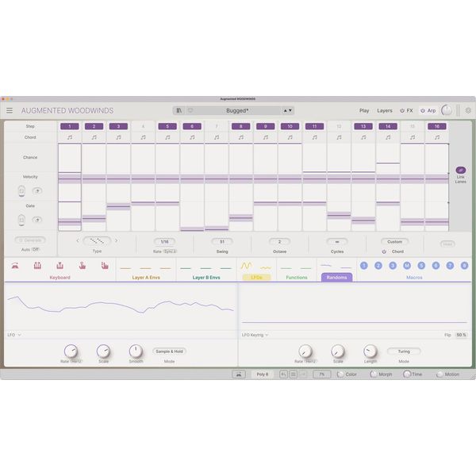Click the Length knob
Screen dimensions: 476x476
370,351
